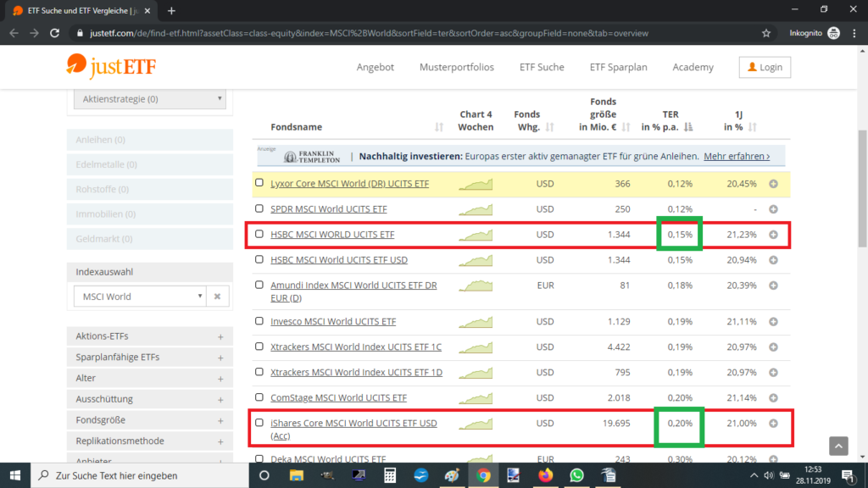The height and width of the screenshot is (488, 868).
Task: Expand the Fondsgröße filter section
Action: 149,420
